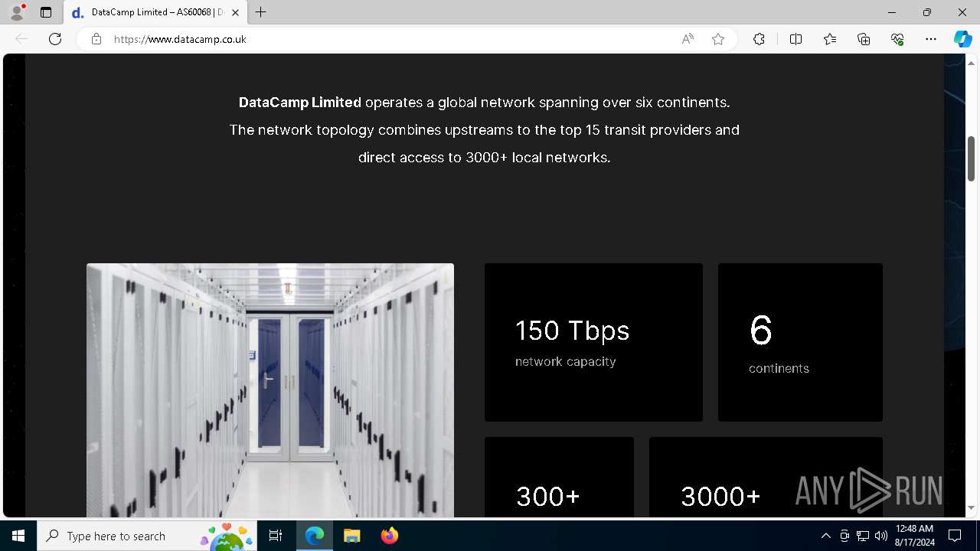The width and height of the screenshot is (980, 551).
Task: Launch Firefox from the taskbar
Action: click(x=390, y=536)
